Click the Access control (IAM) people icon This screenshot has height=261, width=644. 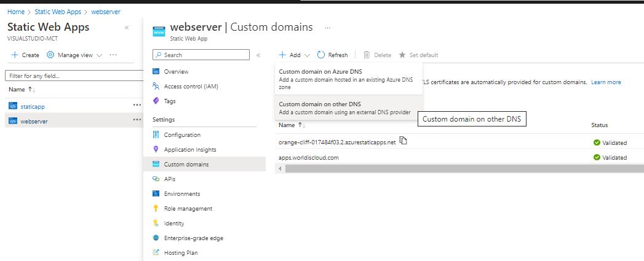[156, 86]
